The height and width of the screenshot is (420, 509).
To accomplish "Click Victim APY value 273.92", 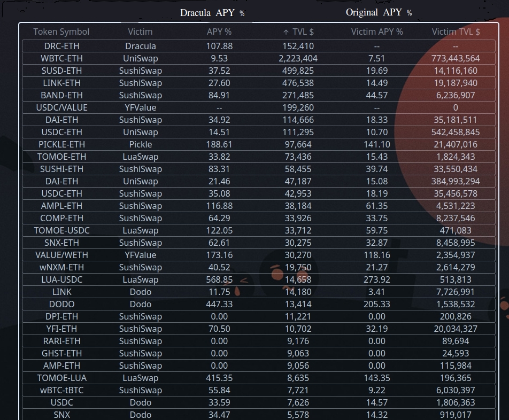I will tap(377, 280).
